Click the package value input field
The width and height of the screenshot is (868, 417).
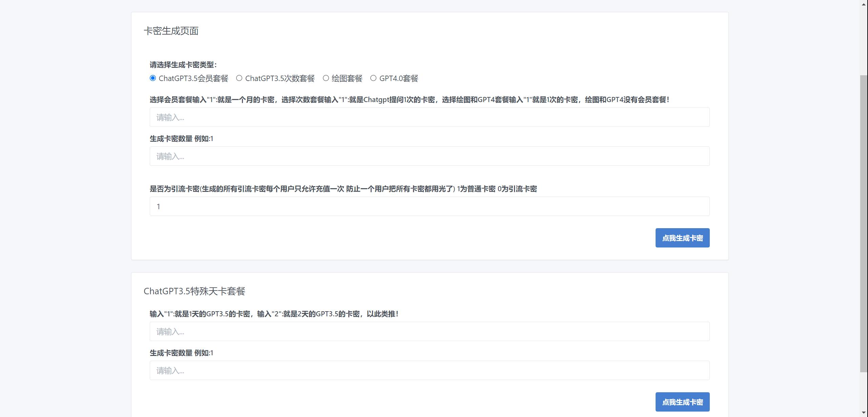coord(429,117)
